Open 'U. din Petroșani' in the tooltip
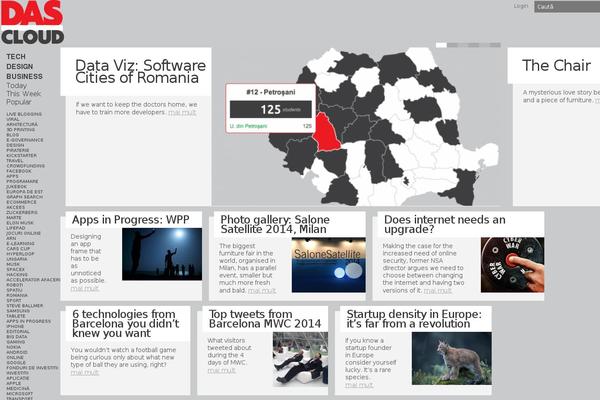 (x=248, y=126)
